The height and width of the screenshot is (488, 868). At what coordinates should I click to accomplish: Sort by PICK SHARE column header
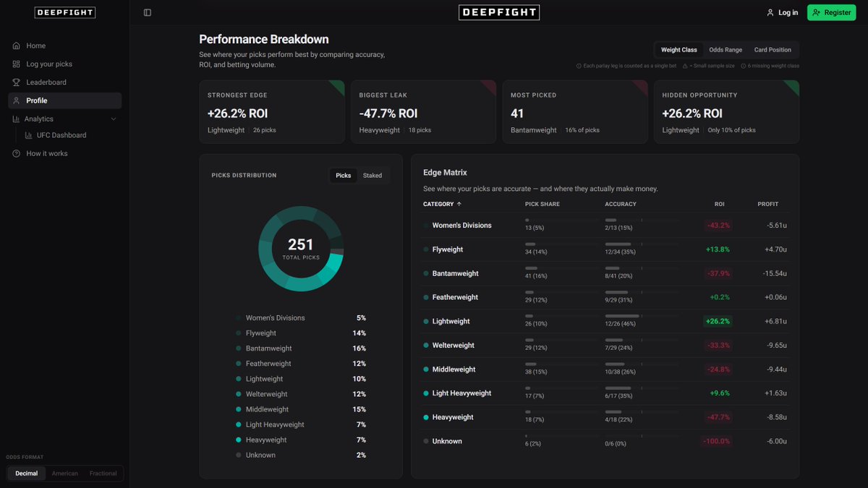coord(542,204)
